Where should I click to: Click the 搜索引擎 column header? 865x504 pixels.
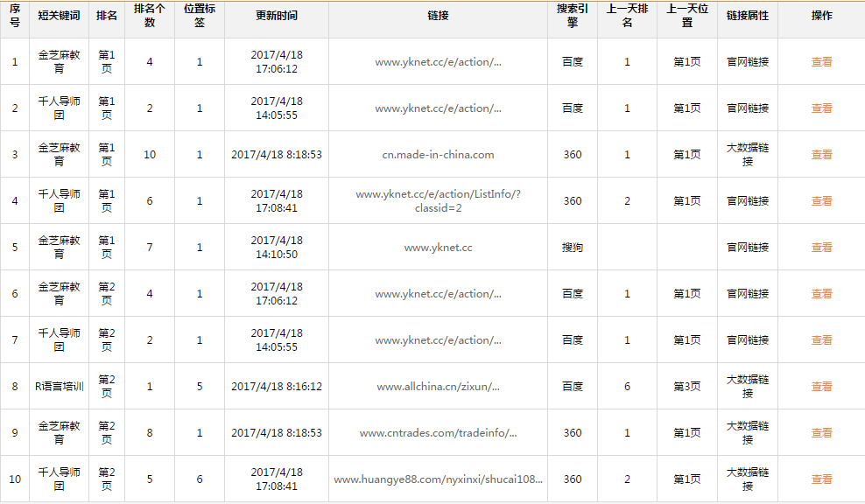572,19
